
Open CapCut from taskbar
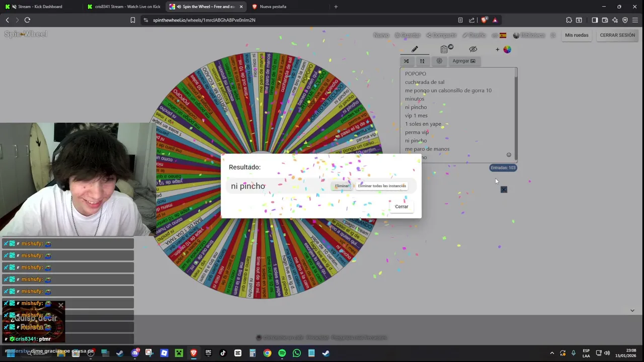click(x=237, y=353)
